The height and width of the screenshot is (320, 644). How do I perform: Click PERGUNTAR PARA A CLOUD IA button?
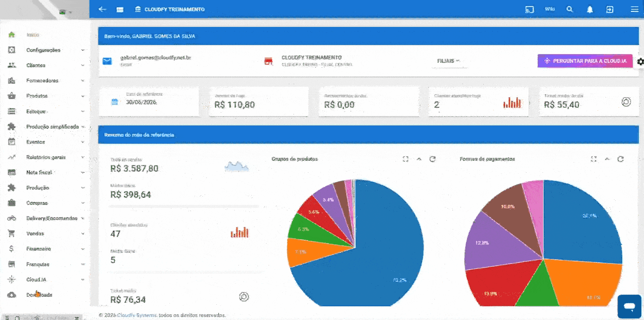(585, 61)
